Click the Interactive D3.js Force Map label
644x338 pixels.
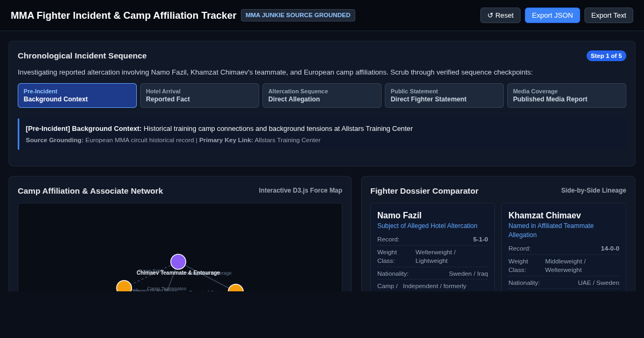[301, 190]
